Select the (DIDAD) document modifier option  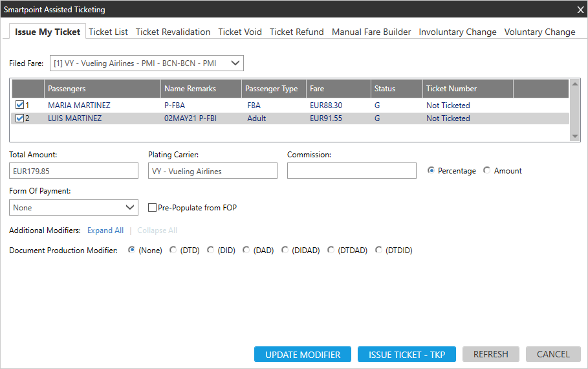click(285, 250)
